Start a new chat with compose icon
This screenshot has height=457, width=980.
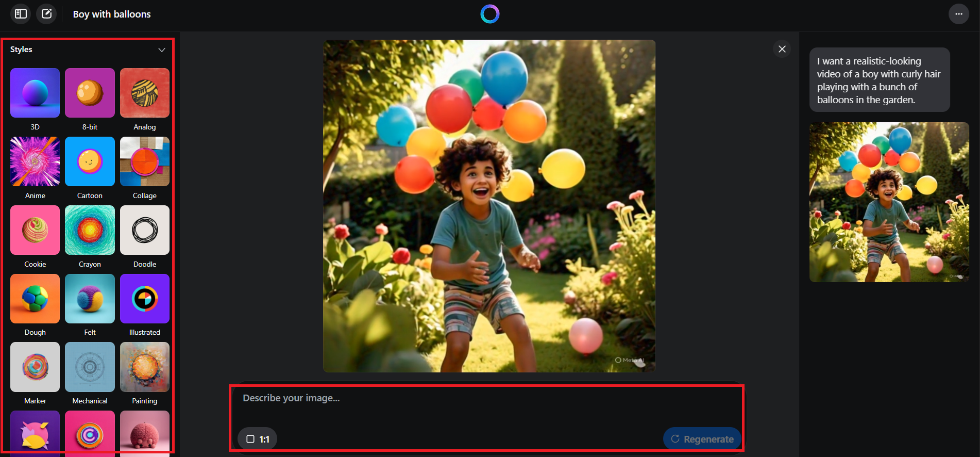coord(47,14)
